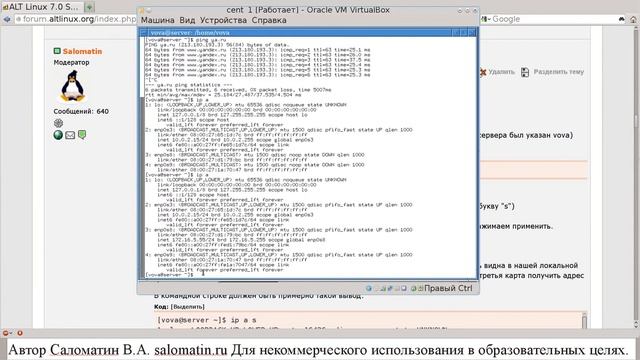Send personal message via green speech bubble
Image resolution: width=640 pixels, height=360 pixels.
tap(82, 135)
